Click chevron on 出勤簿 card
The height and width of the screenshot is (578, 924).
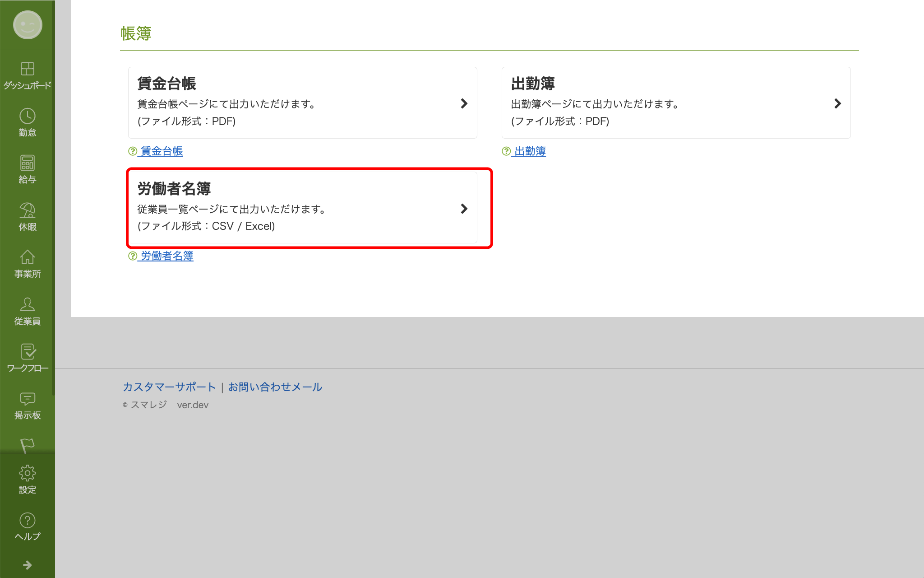837,103
